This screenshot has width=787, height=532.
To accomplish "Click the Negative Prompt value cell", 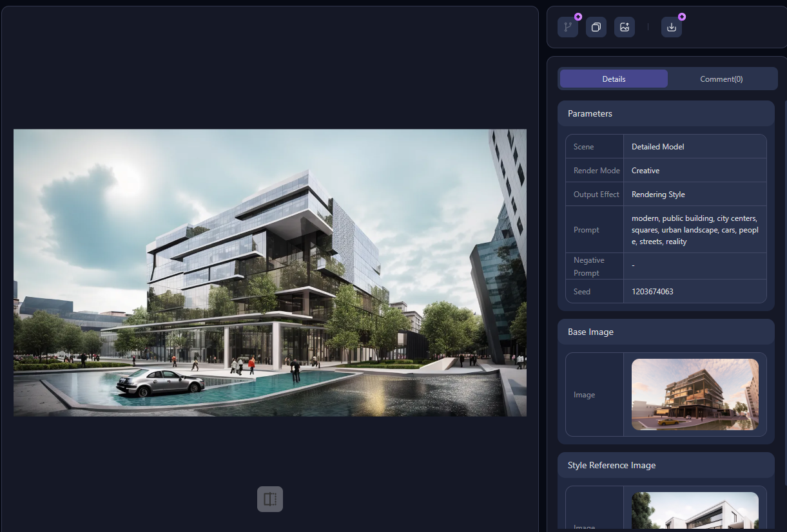I will 694,266.
